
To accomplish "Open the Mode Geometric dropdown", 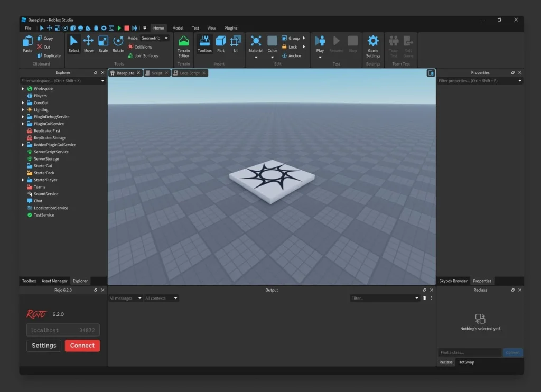I will [x=154, y=38].
